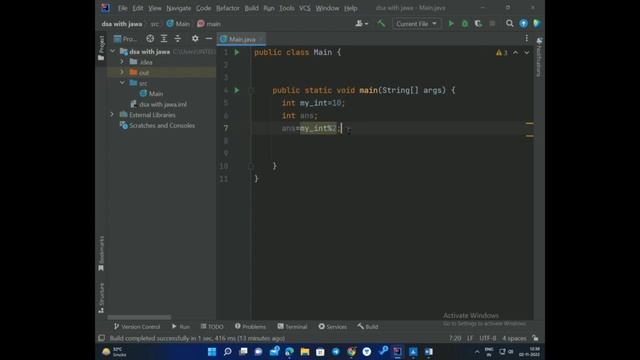This screenshot has height=360, width=640.
Task: Fold the main method body in gutter
Action: 251,90
